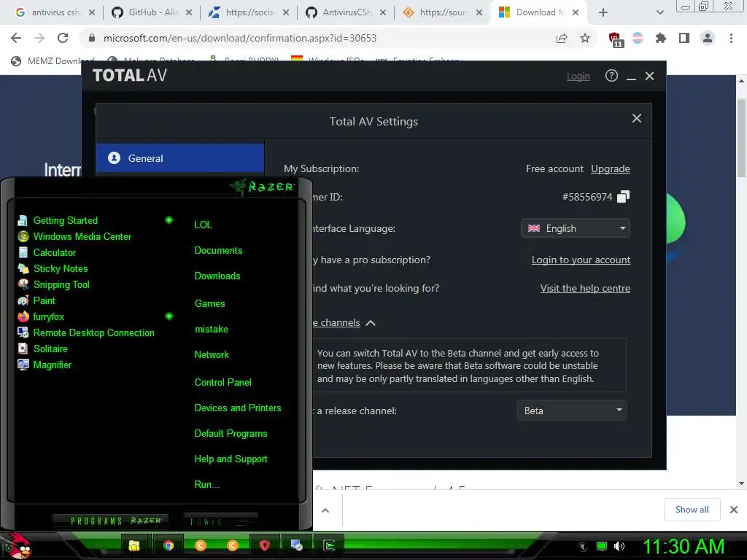The height and width of the screenshot is (560, 747).
Task: Open Default Programs from start menu
Action: pos(231,434)
